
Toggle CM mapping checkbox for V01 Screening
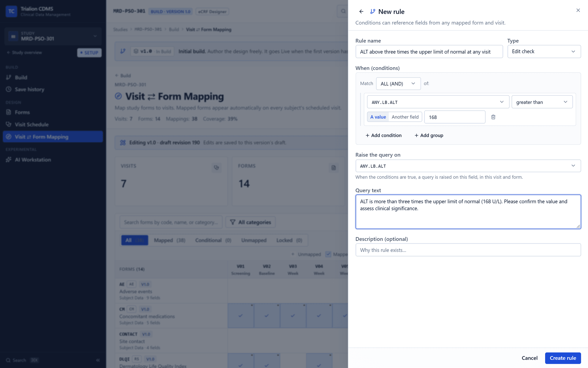click(x=241, y=316)
